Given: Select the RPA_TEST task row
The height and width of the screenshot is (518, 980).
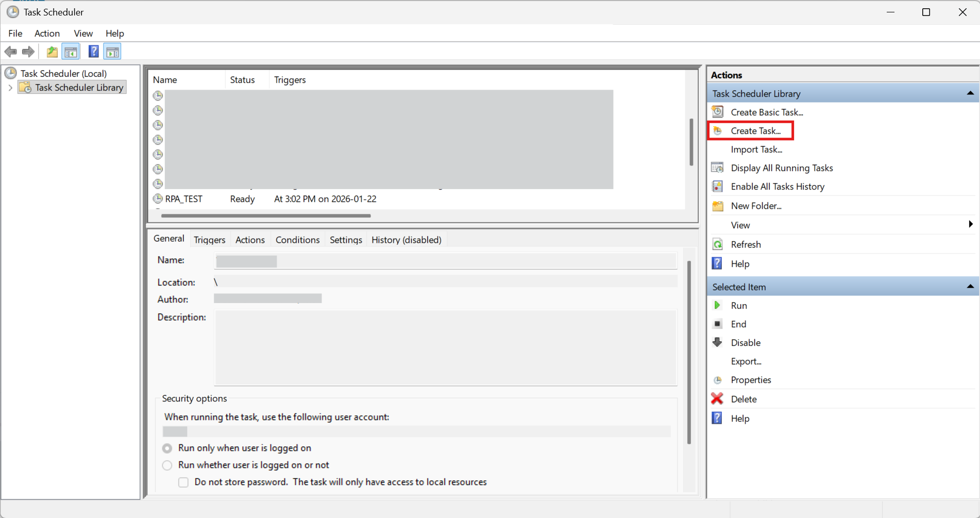Looking at the screenshot, I should pos(417,199).
